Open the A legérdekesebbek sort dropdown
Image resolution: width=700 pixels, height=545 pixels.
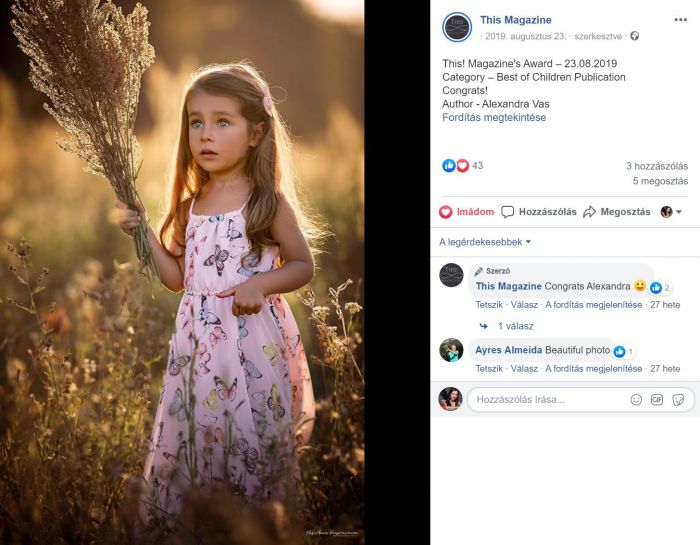485,242
